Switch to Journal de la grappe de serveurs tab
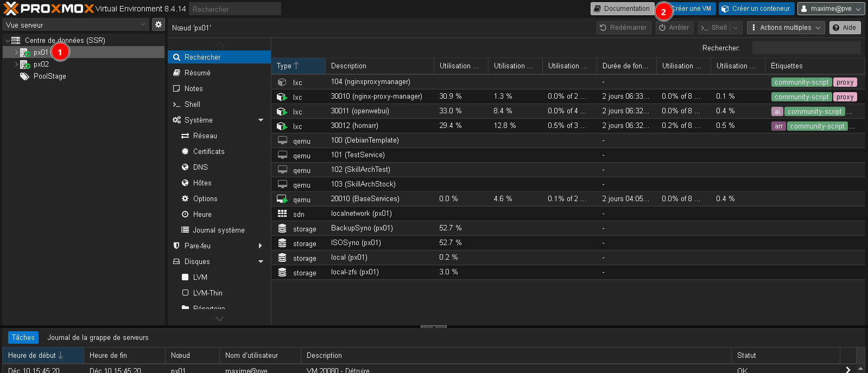 98,337
